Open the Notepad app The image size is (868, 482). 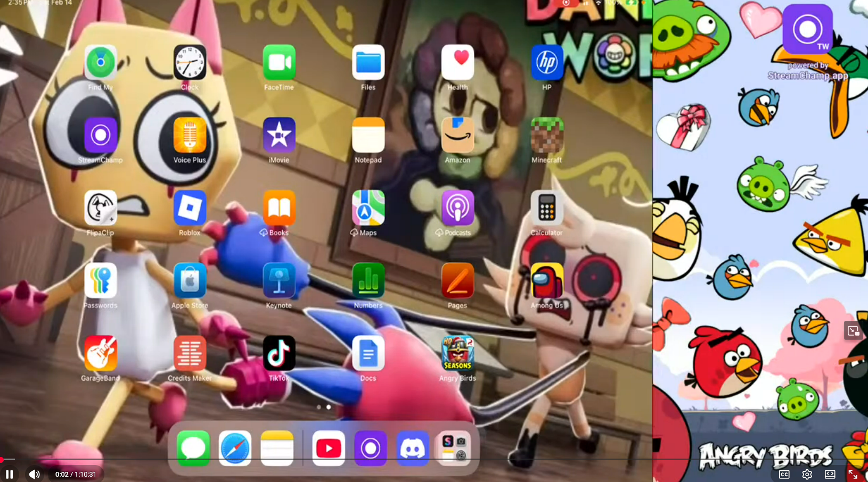(x=368, y=135)
